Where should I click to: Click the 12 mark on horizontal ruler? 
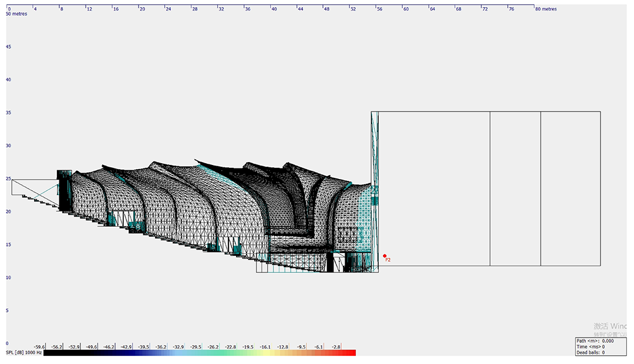pyautogui.click(x=89, y=9)
